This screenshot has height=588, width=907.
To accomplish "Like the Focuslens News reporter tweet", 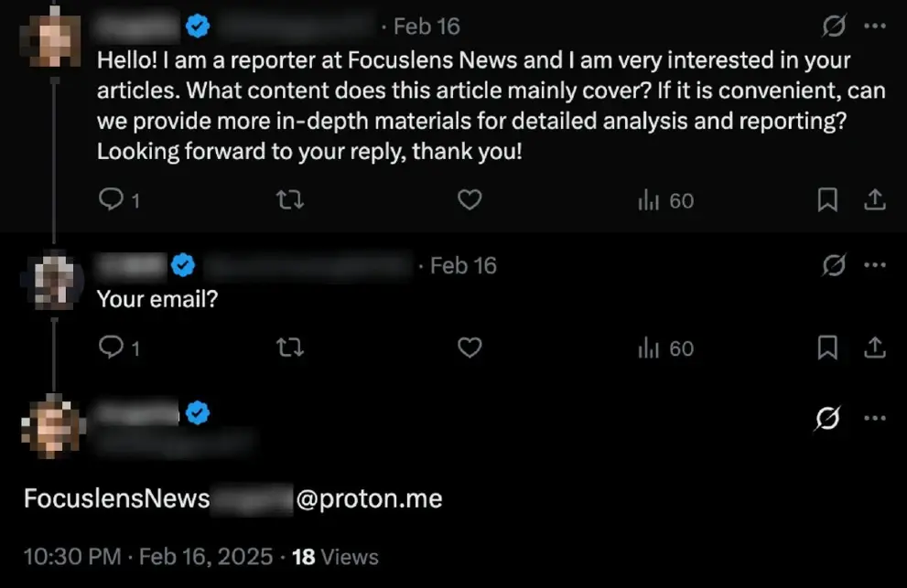I will click(x=470, y=200).
